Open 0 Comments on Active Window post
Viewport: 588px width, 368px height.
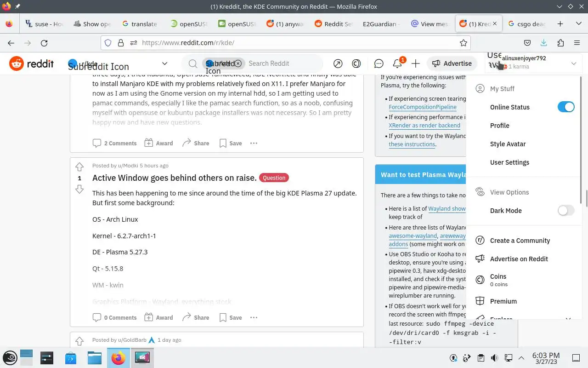pos(115,317)
